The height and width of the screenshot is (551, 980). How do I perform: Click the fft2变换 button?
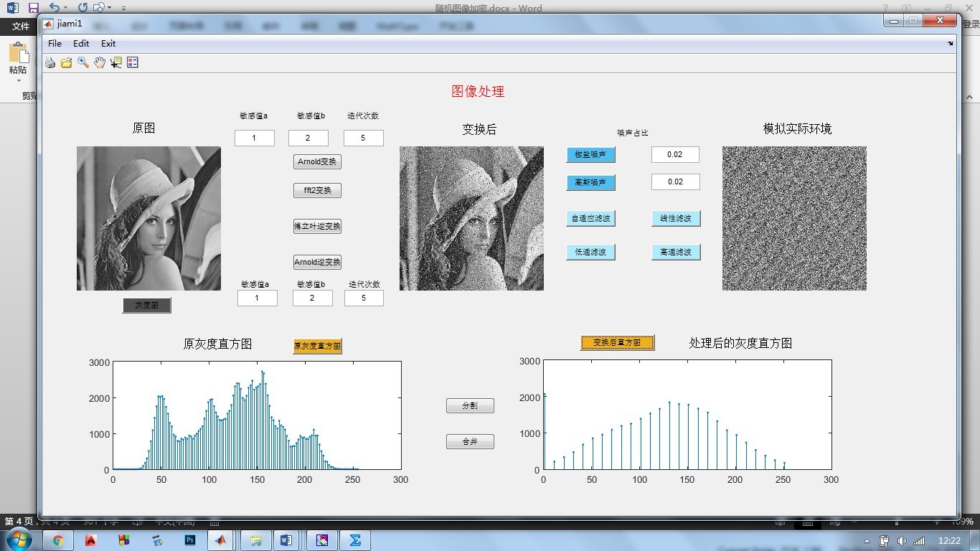(x=317, y=190)
